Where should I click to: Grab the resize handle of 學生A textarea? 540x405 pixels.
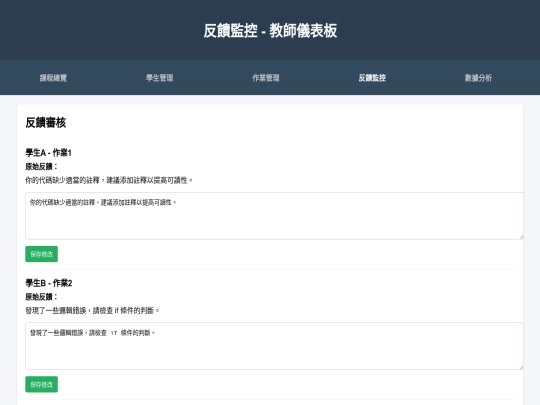521,237
